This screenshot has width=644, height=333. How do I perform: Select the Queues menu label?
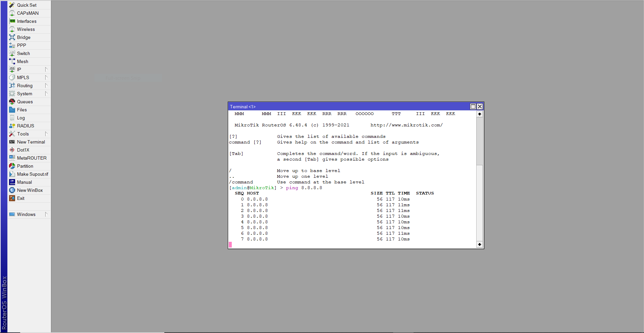point(25,102)
